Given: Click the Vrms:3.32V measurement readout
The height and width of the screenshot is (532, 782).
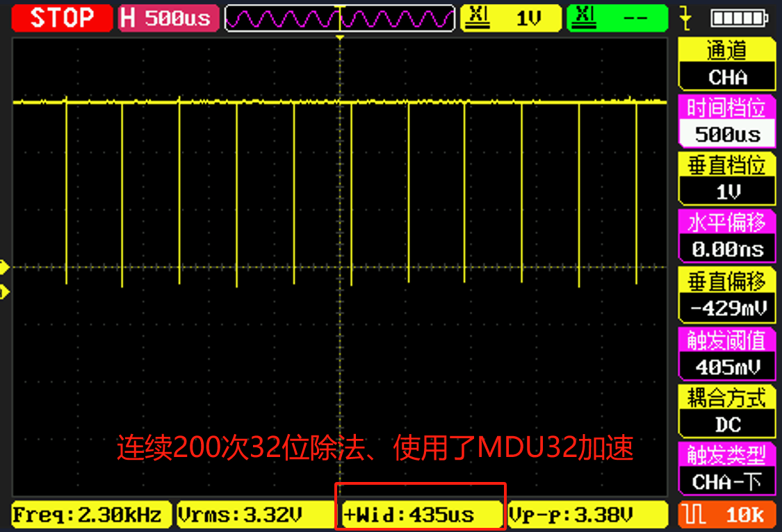Looking at the screenshot, I should pyautogui.click(x=256, y=515).
